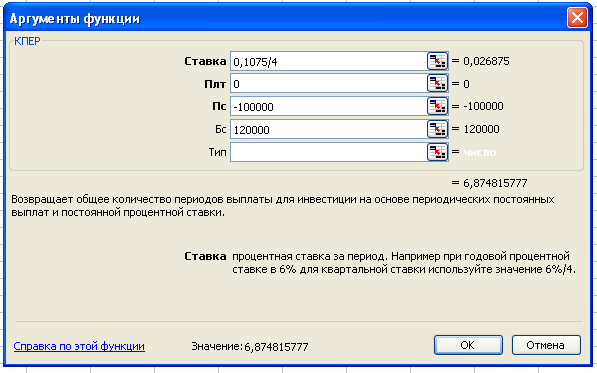Click the Плт field range selector icon
This screenshot has width=597, height=373.
pos(437,84)
